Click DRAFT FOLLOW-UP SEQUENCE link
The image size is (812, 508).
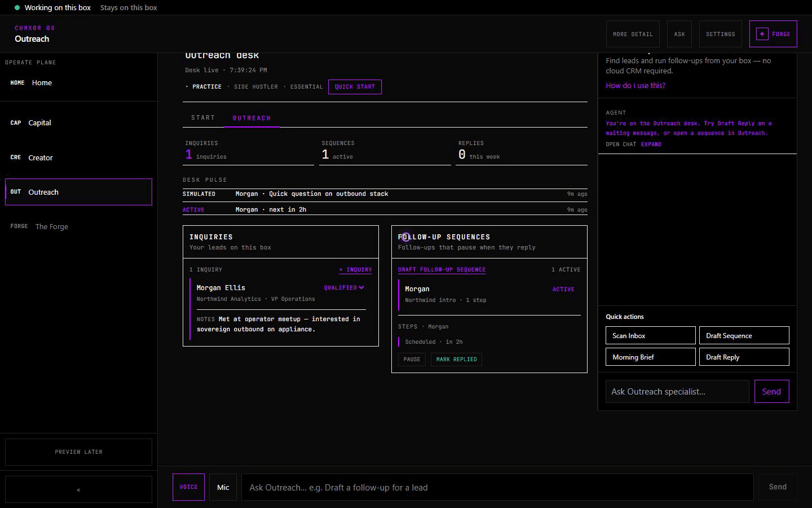coord(442,270)
